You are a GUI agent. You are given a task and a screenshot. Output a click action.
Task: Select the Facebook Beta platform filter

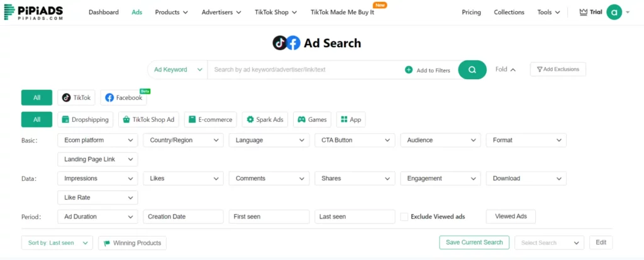[x=124, y=97]
